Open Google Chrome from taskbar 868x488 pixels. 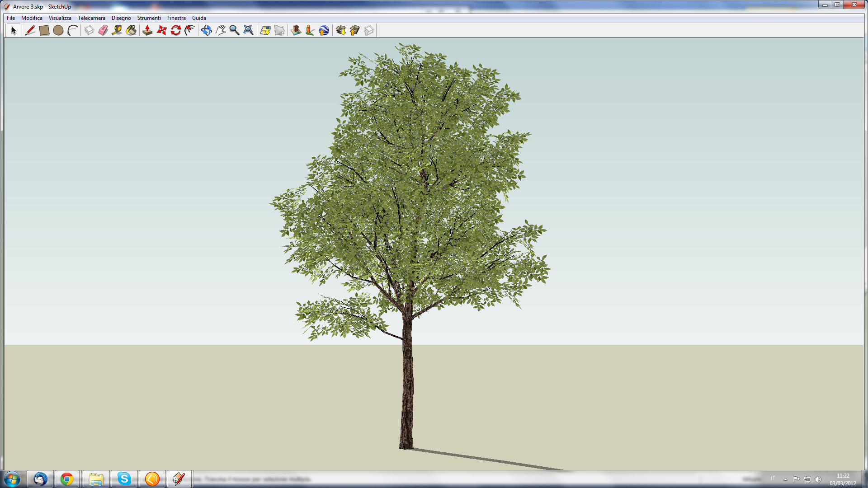click(67, 479)
